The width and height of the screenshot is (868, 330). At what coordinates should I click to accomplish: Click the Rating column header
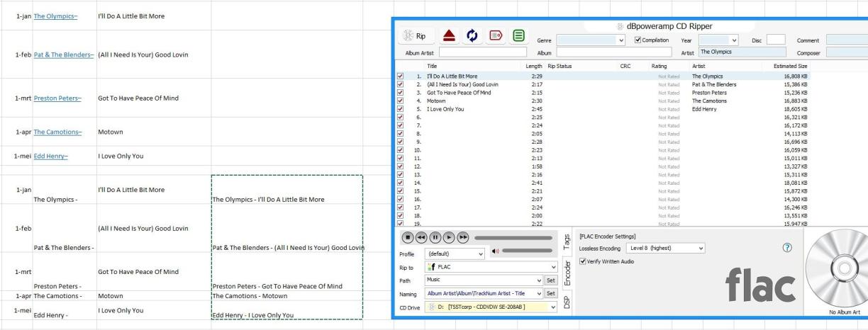659,66
